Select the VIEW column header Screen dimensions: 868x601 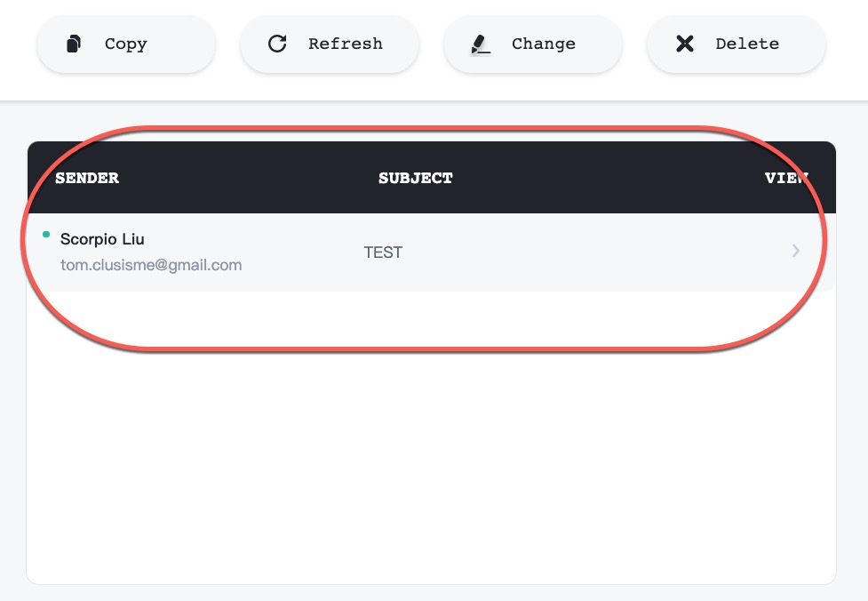(x=786, y=178)
